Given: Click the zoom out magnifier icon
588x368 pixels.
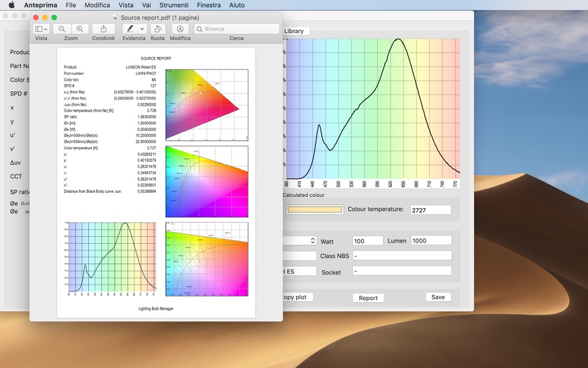Looking at the screenshot, I should click(x=62, y=29).
